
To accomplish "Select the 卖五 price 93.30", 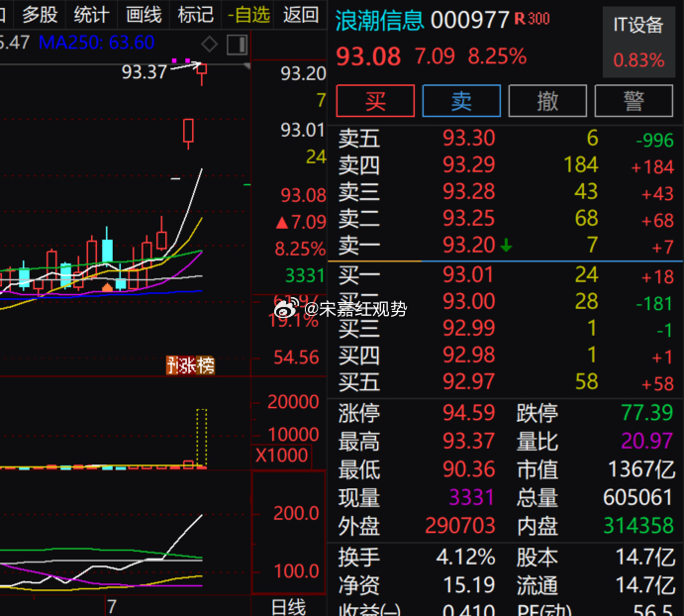I will pyautogui.click(x=469, y=138).
